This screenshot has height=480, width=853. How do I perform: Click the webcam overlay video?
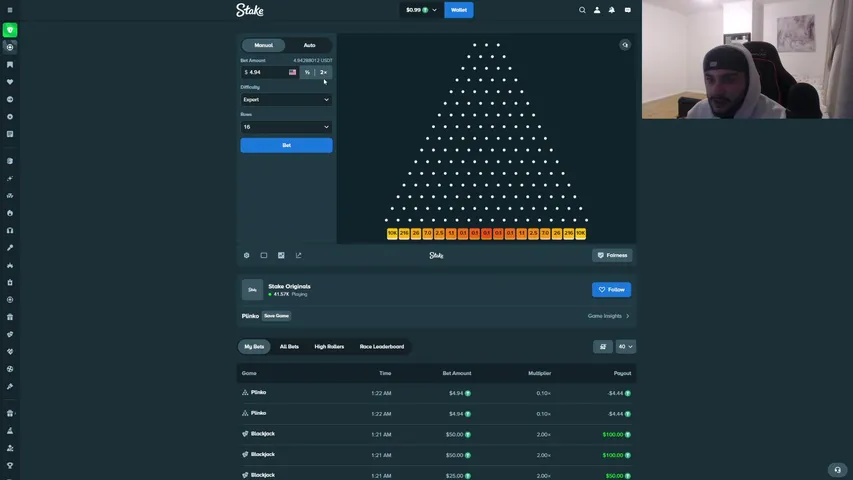click(747, 59)
